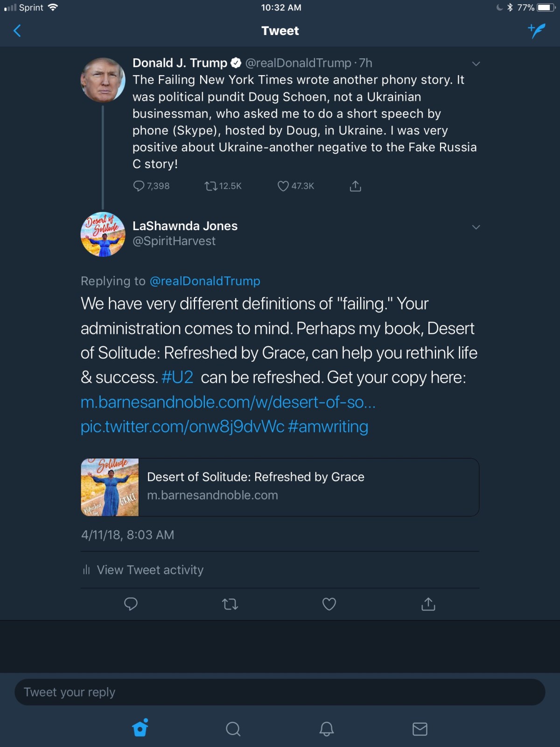
Task: Reply to Trump's tweet via comment icon
Action: pos(139,186)
